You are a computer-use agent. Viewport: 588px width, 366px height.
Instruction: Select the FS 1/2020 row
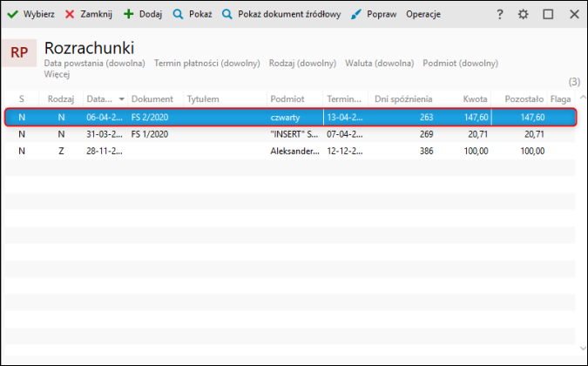tap(290, 134)
